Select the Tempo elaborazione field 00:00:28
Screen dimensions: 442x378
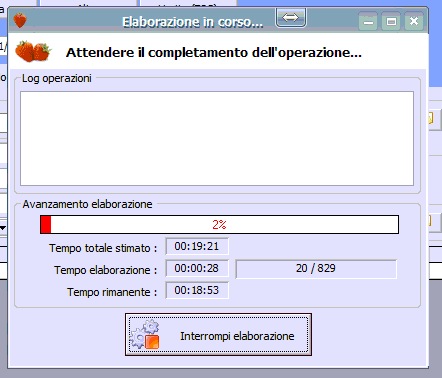(x=197, y=268)
